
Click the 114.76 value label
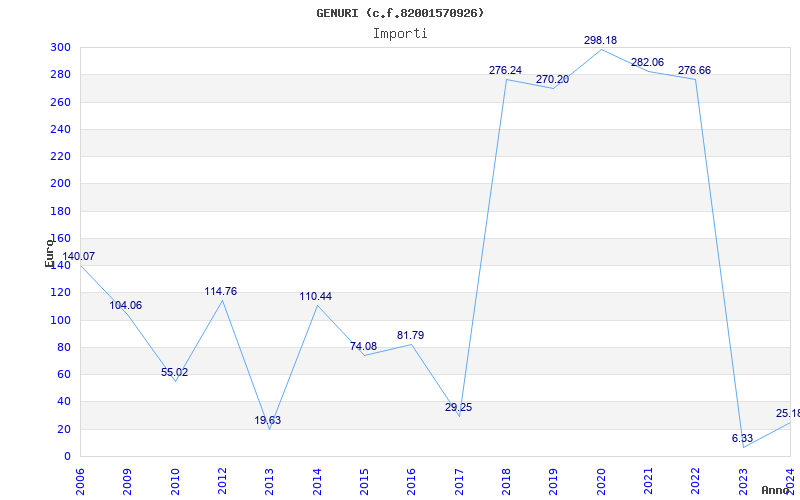point(220,291)
